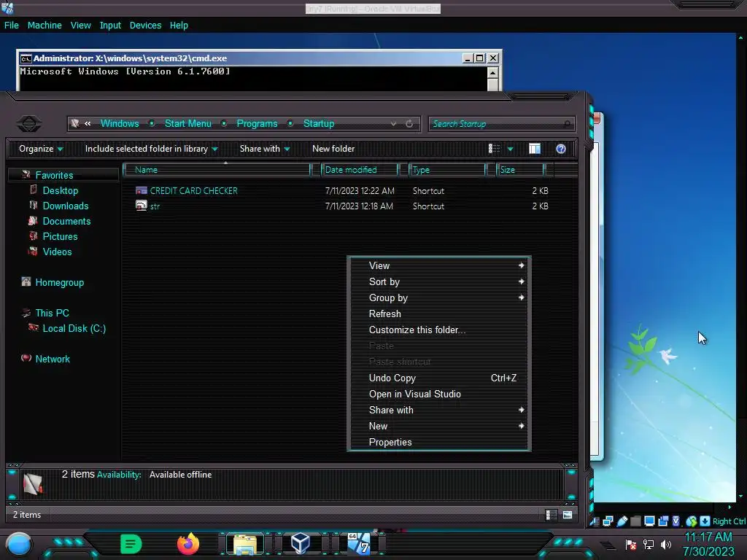Sort by the Date modified column header

(x=360, y=169)
